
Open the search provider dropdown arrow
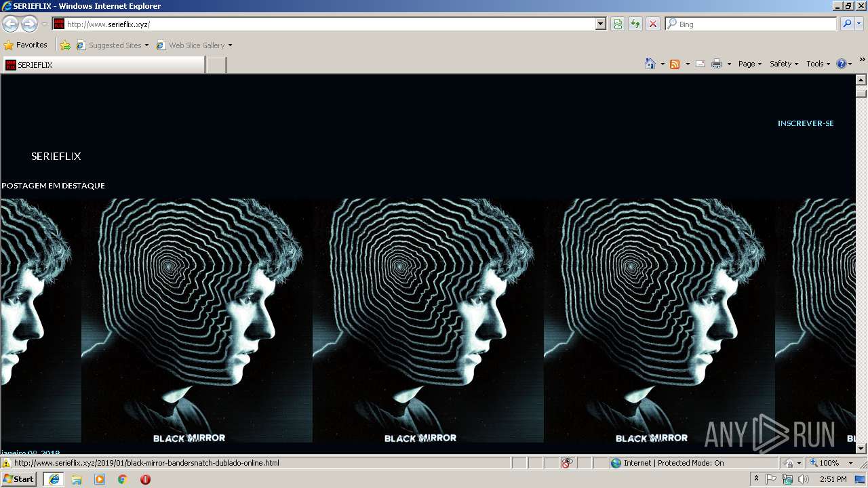tap(859, 24)
